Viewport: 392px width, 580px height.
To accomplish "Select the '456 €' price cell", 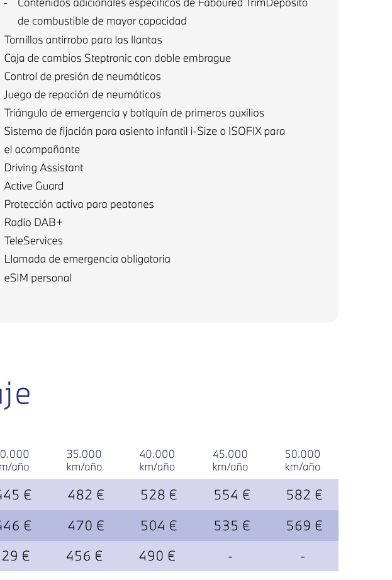I will [84, 556].
